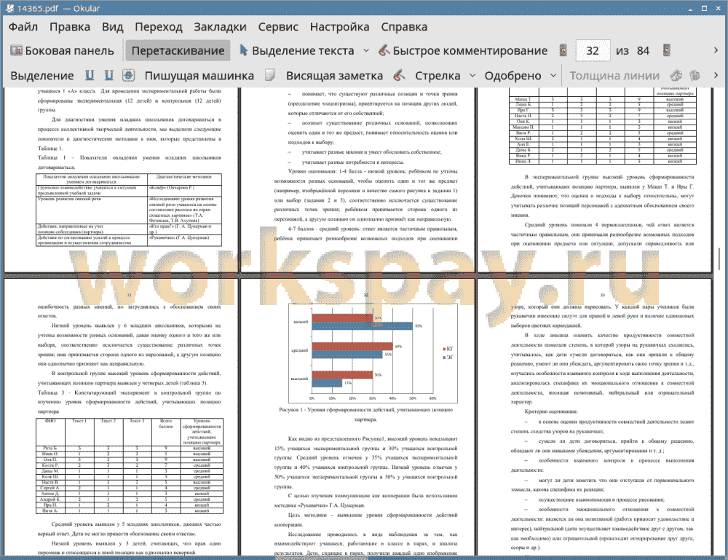Toggle the Боковая панель sidebar

(62, 51)
